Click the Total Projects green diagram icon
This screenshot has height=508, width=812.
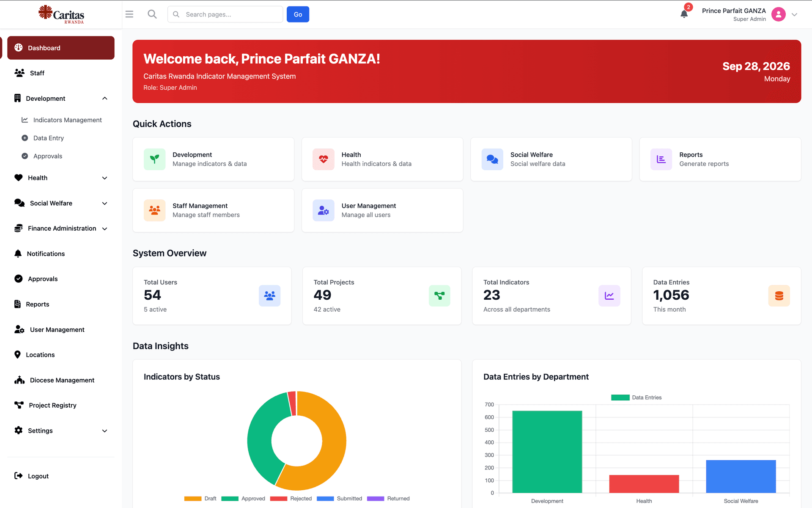(439, 295)
